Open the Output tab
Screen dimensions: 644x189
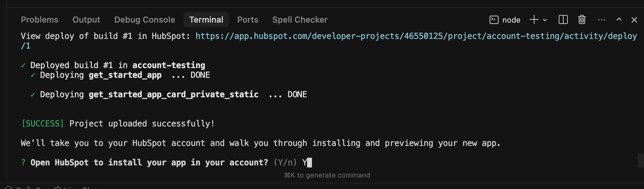tap(86, 20)
